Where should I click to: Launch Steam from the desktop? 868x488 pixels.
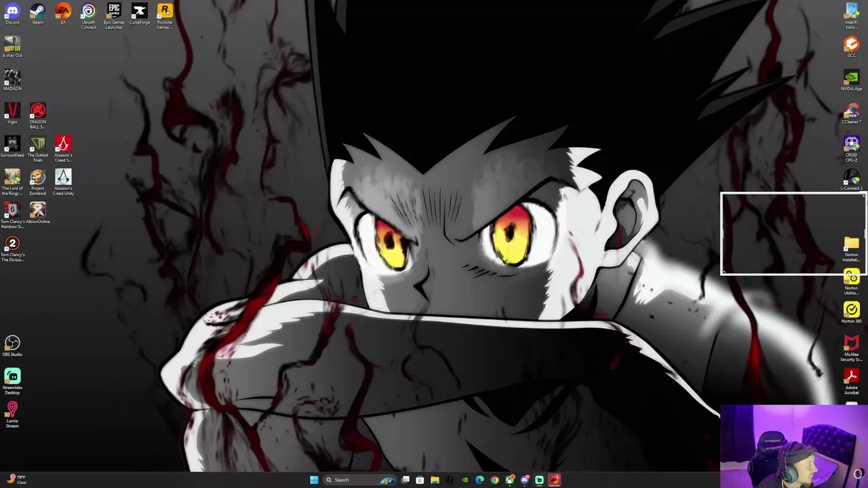tap(37, 15)
